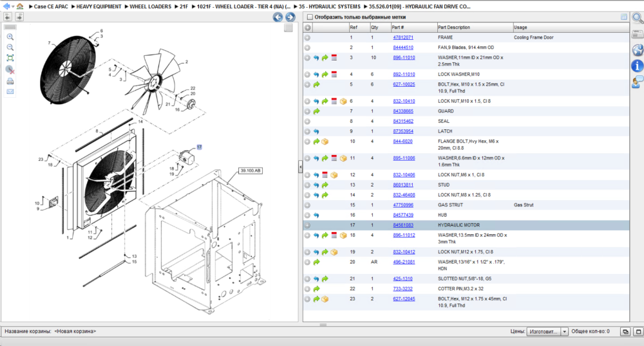This screenshot has width=644, height=346.
Task: Email the diagram via envelope icon
Action: click(10, 91)
